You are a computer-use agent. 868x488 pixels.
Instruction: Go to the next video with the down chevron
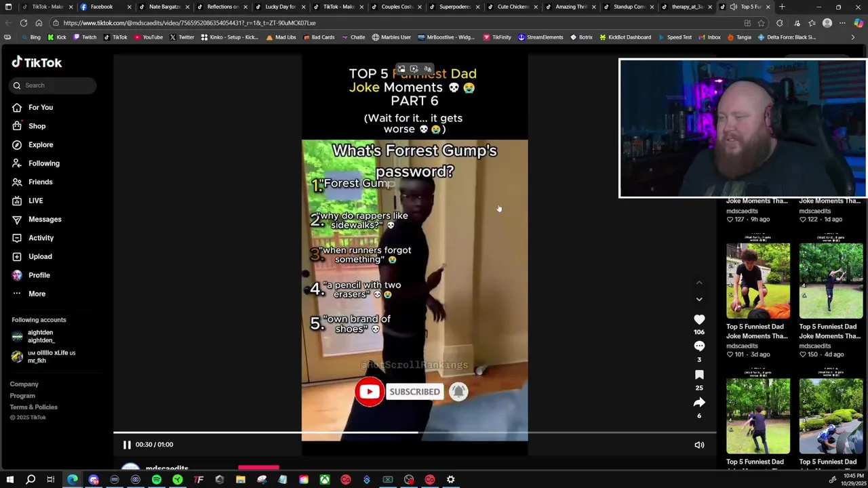(699, 299)
